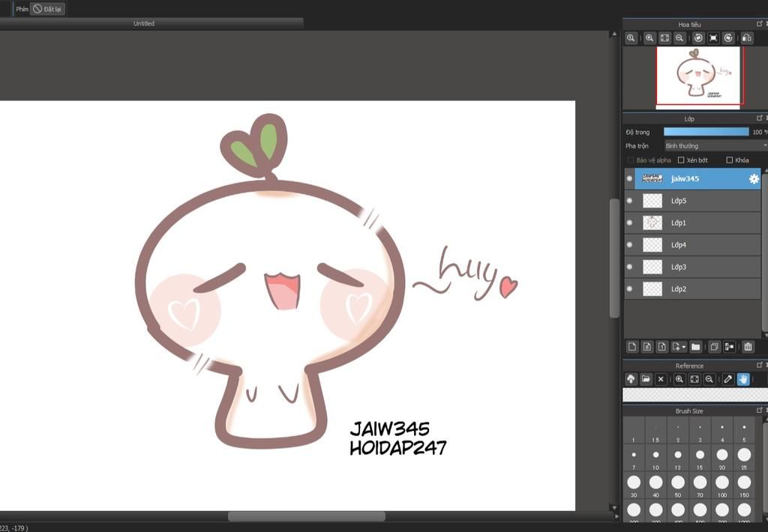Enable the Khóa lock checkbox
The width and height of the screenshot is (768, 532).
[x=729, y=160]
